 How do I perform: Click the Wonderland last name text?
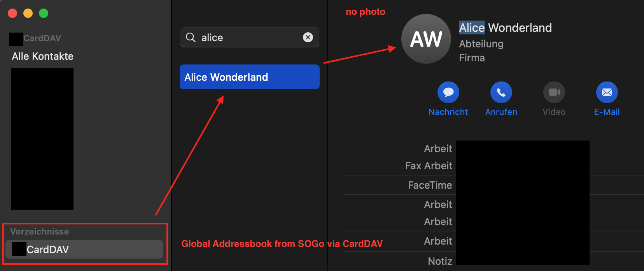coord(520,28)
